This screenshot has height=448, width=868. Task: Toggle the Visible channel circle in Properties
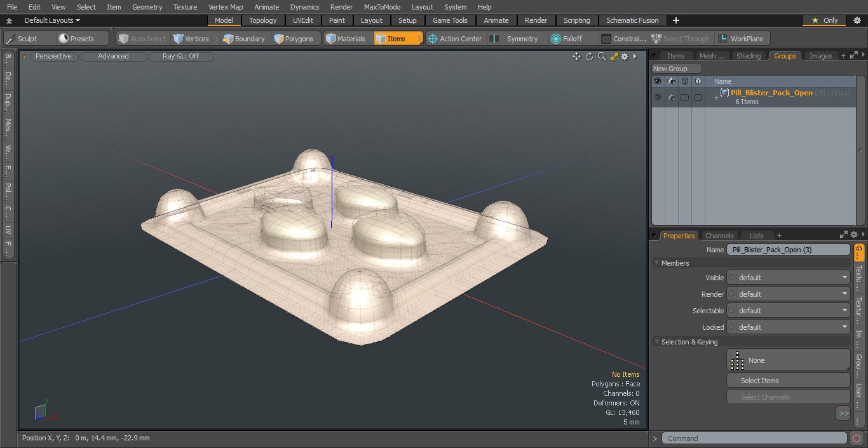point(731,278)
